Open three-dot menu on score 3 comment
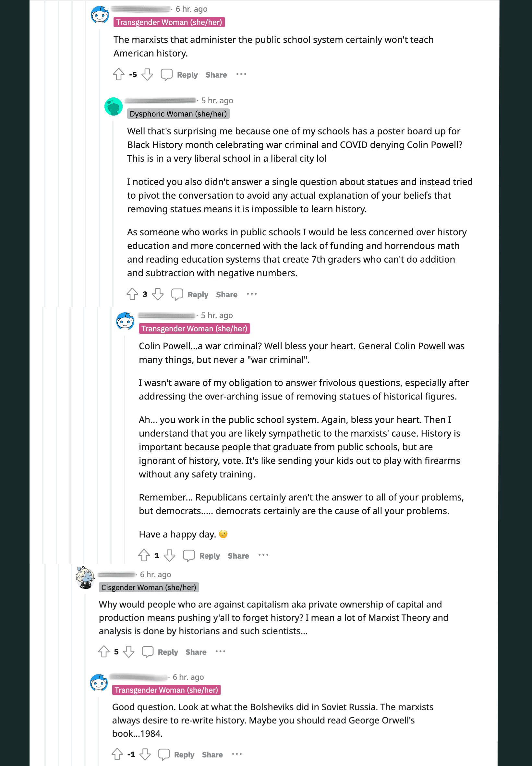 point(252,294)
